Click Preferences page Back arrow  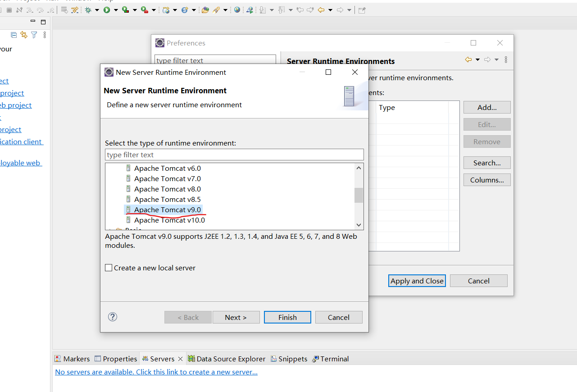pyautogui.click(x=468, y=59)
